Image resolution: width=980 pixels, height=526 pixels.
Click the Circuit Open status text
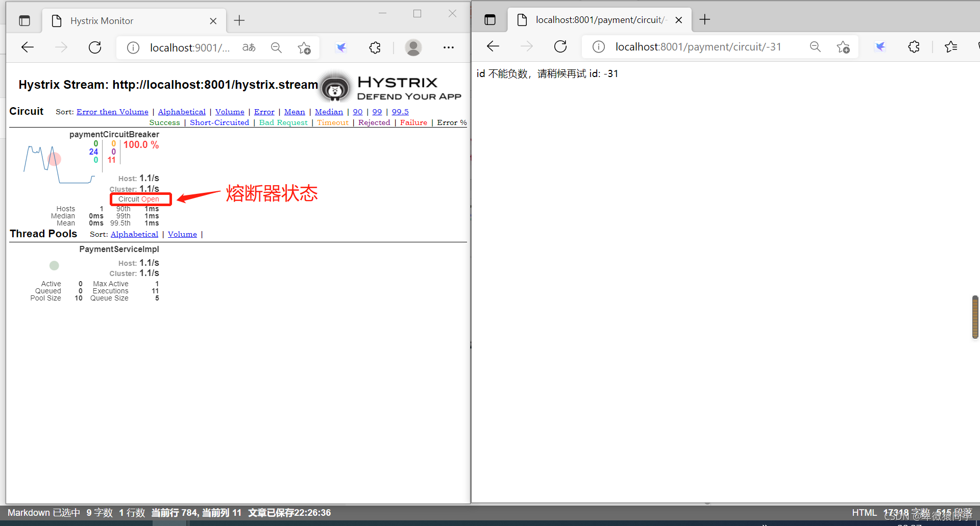(x=139, y=199)
